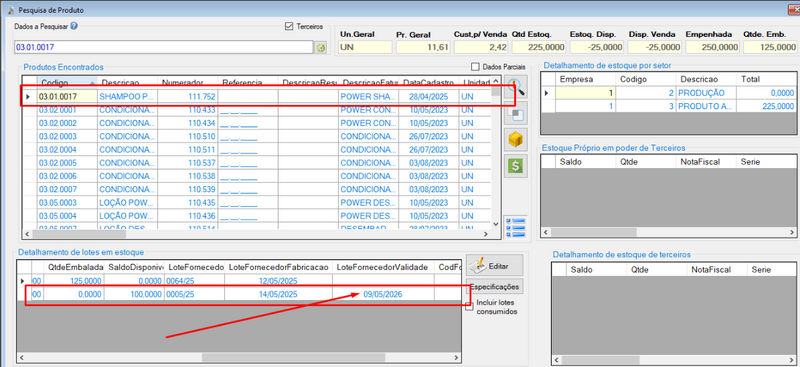Click the Empenhada value 250,0000
Image resolution: width=800 pixels, height=367 pixels.
point(712,47)
